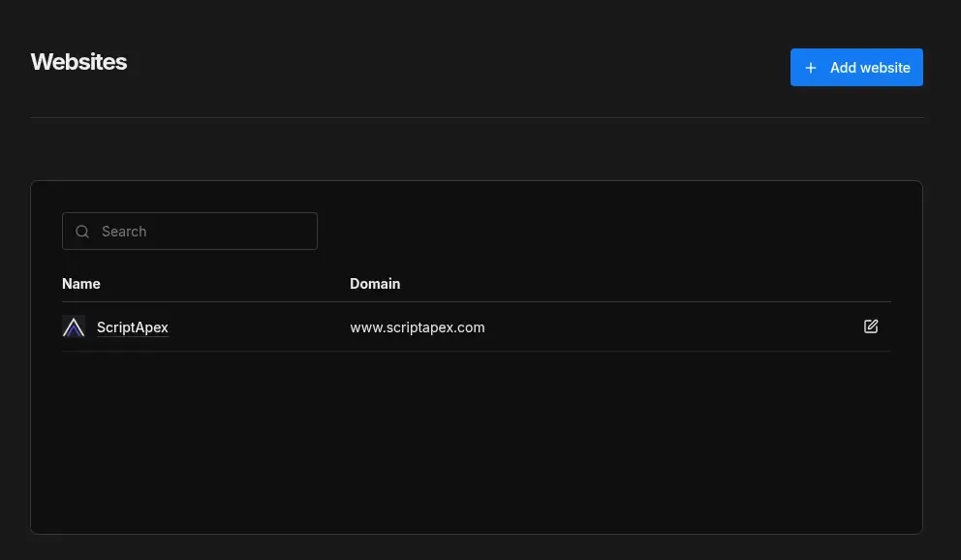Click the www.scriptapex.com domain text
The height and width of the screenshot is (560, 961).
[x=417, y=327]
